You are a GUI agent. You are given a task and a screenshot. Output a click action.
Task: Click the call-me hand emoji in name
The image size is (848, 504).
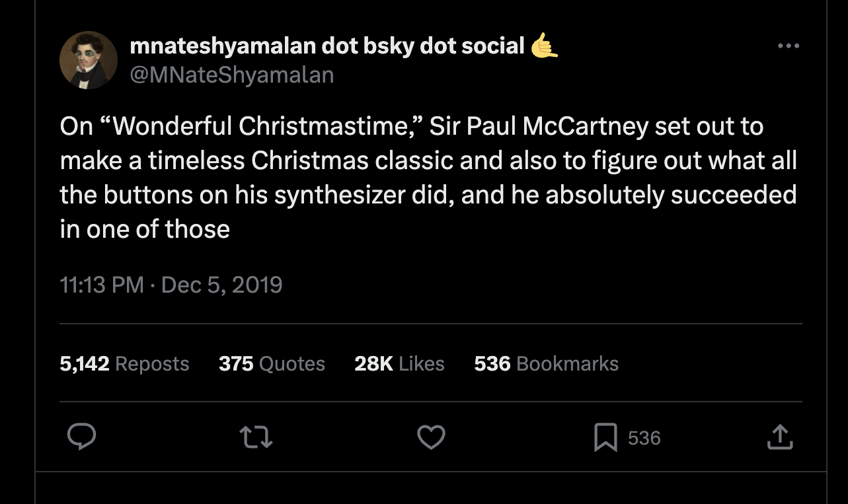(545, 46)
